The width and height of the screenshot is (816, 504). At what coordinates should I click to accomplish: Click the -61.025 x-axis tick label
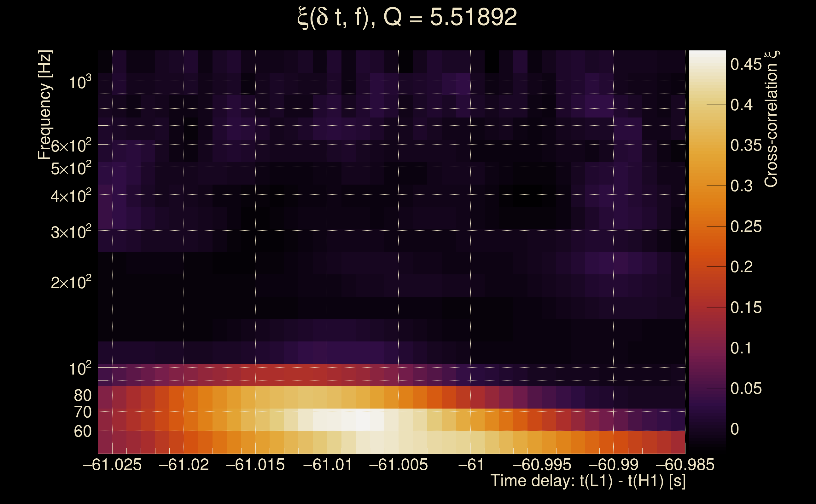click(x=112, y=465)
